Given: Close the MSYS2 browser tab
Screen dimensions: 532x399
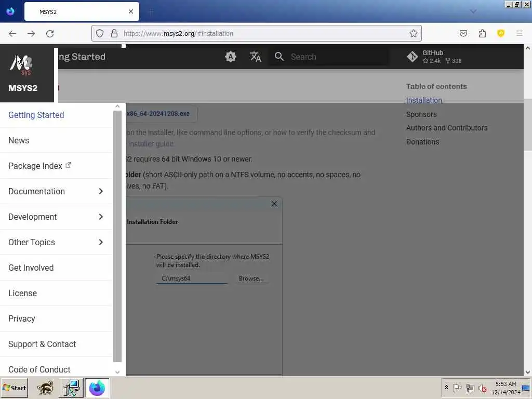Looking at the screenshot, I should [131, 11].
